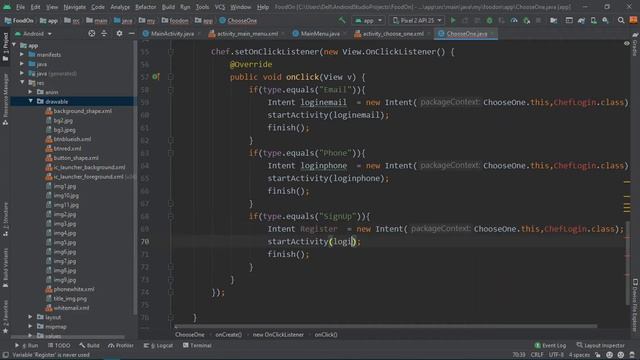Click the override gutter icon on line 57
The height and width of the screenshot is (360, 640).
pyautogui.click(x=156, y=77)
